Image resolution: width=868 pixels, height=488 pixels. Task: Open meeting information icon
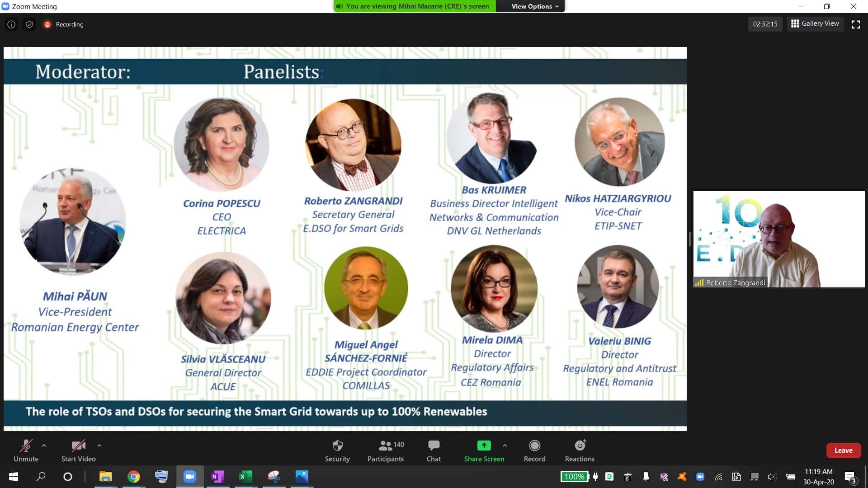tap(11, 24)
